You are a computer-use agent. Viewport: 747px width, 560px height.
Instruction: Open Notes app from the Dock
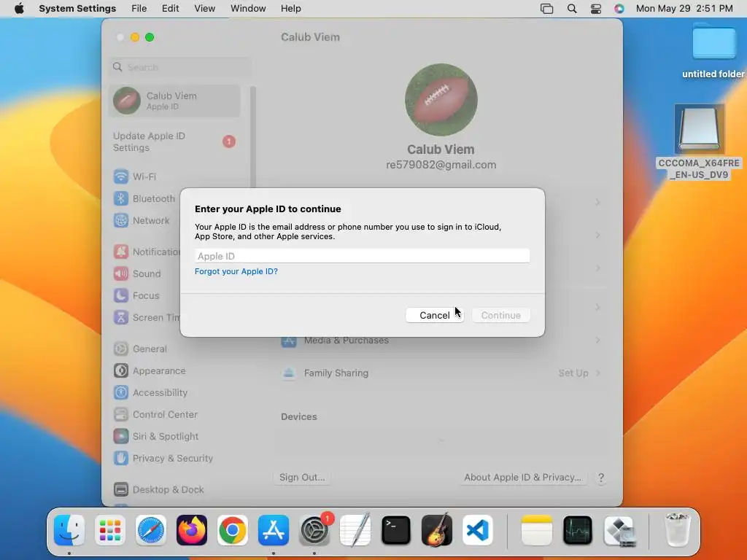click(536, 530)
